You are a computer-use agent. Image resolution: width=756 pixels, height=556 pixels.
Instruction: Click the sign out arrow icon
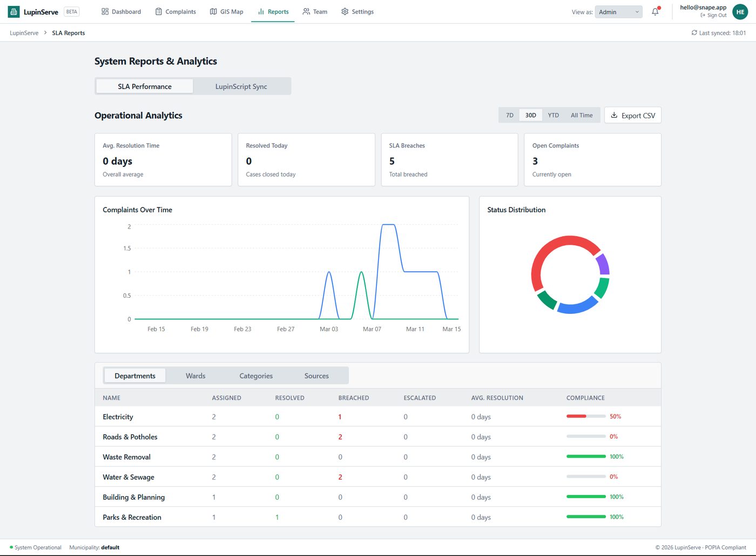click(703, 15)
